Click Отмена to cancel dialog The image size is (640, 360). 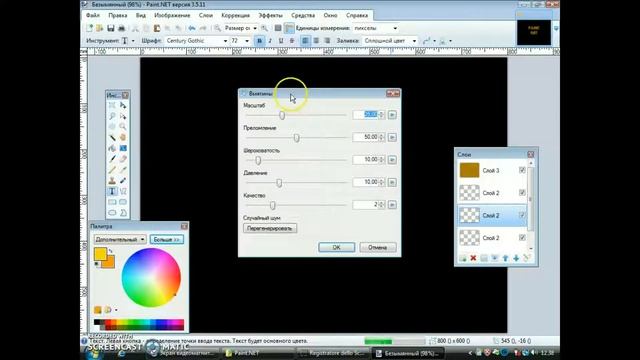coord(378,247)
